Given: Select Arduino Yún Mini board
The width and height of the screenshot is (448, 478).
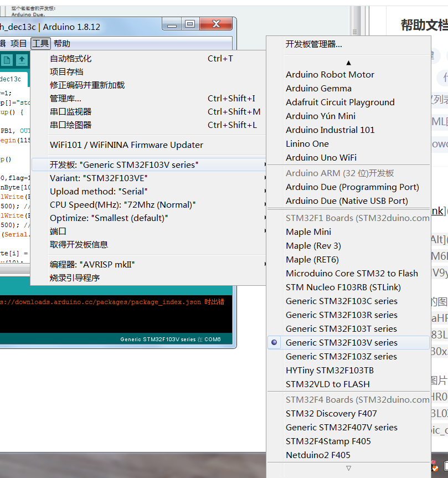Looking at the screenshot, I should (348, 116).
